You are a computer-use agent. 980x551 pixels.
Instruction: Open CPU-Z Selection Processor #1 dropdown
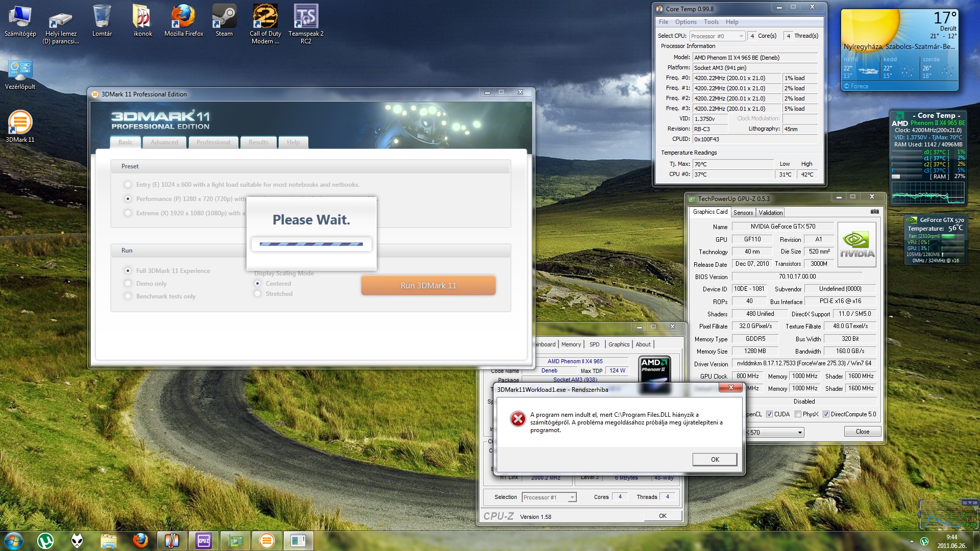click(549, 497)
